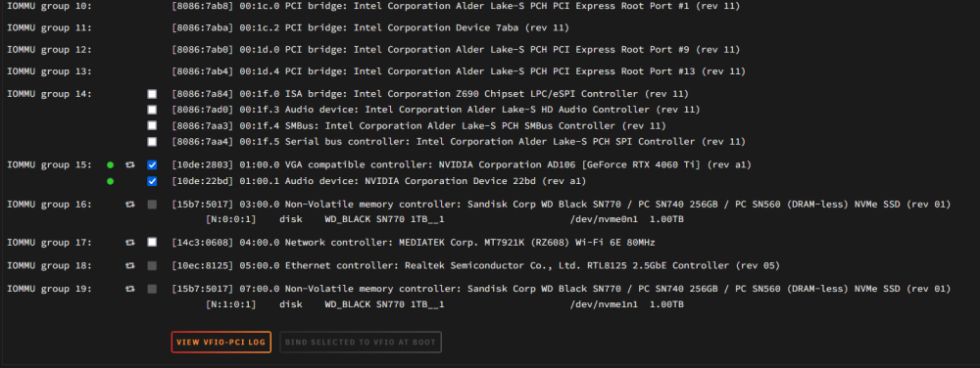Click the Intel Corporation Device 7aba entry
980x368 pixels.
coord(370,28)
